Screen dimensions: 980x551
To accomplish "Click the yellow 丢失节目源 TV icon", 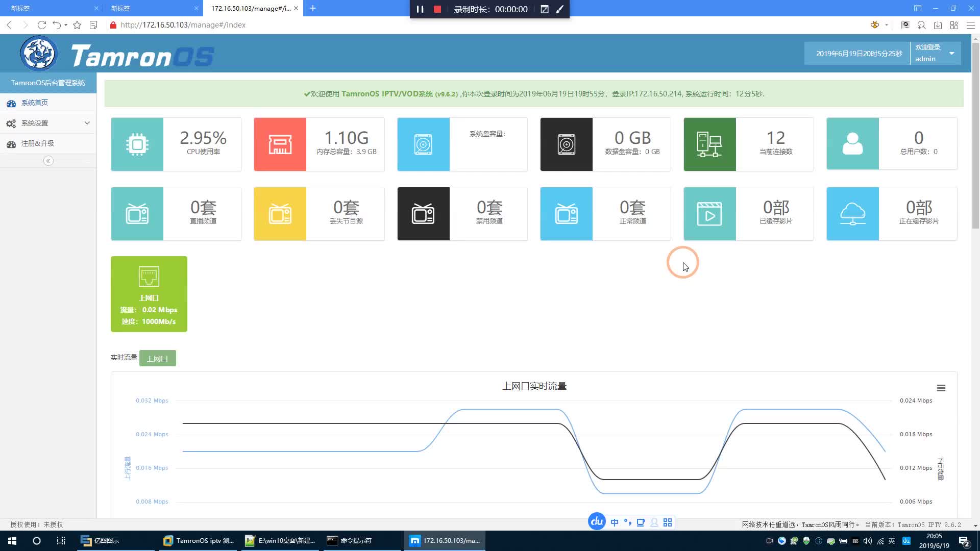I will (x=280, y=214).
